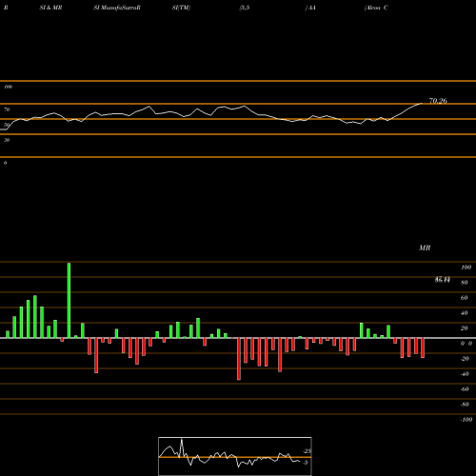Select the 'SI(TM)' header text
Viewport: 476px width, 476px height.
[x=181, y=8]
